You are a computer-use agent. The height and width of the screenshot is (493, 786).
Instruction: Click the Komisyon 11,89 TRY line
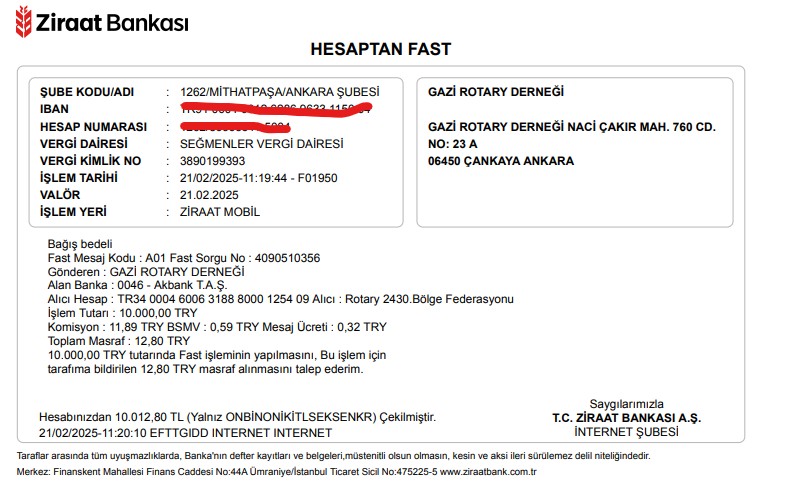pos(217,327)
